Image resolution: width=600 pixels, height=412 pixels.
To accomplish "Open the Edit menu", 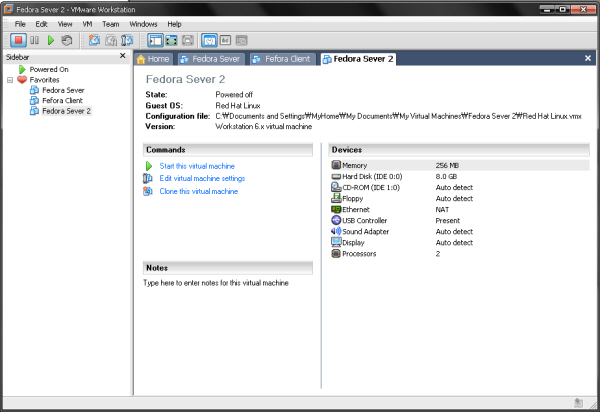I will click(x=41, y=24).
